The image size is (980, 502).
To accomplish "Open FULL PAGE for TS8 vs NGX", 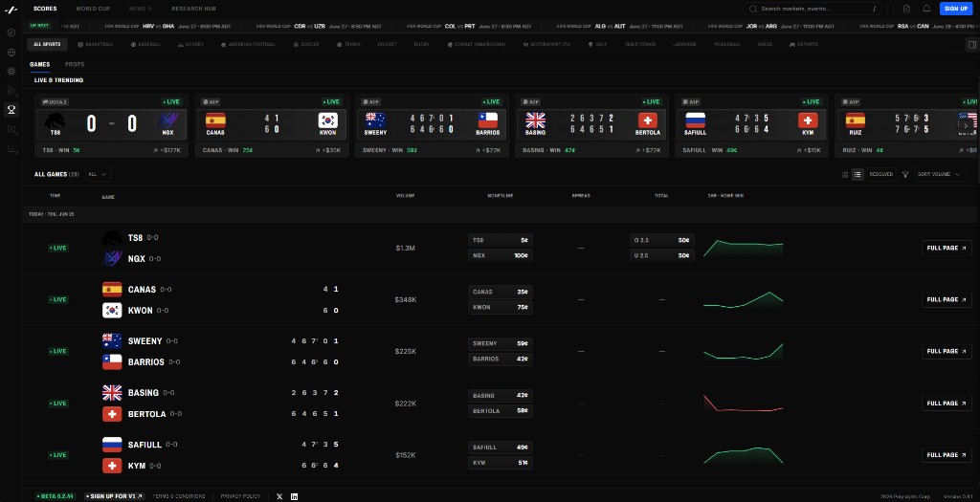I will [947, 248].
